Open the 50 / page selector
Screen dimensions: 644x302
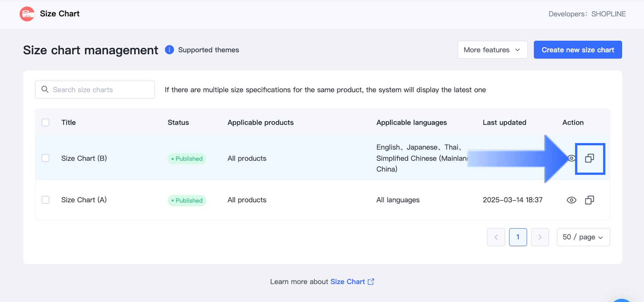[583, 237]
